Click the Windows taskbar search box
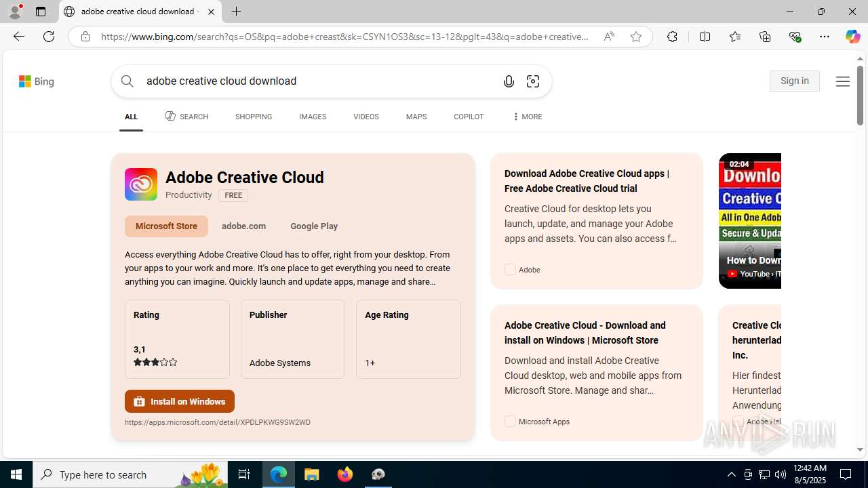 (x=129, y=474)
